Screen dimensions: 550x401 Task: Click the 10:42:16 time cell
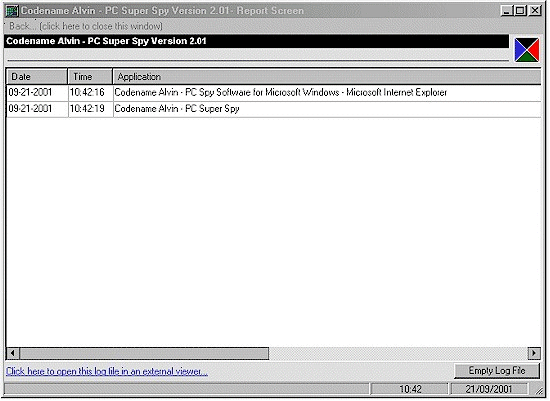pyautogui.click(x=87, y=93)
